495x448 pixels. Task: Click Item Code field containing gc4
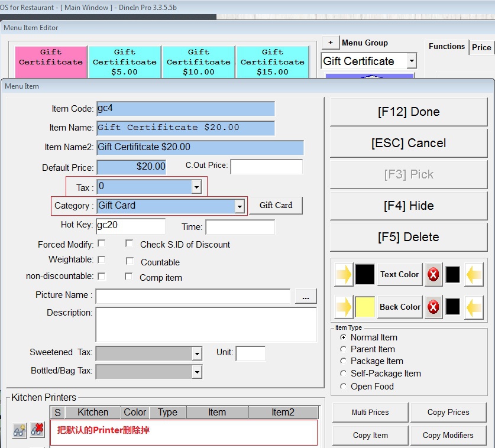click(186, 109)
